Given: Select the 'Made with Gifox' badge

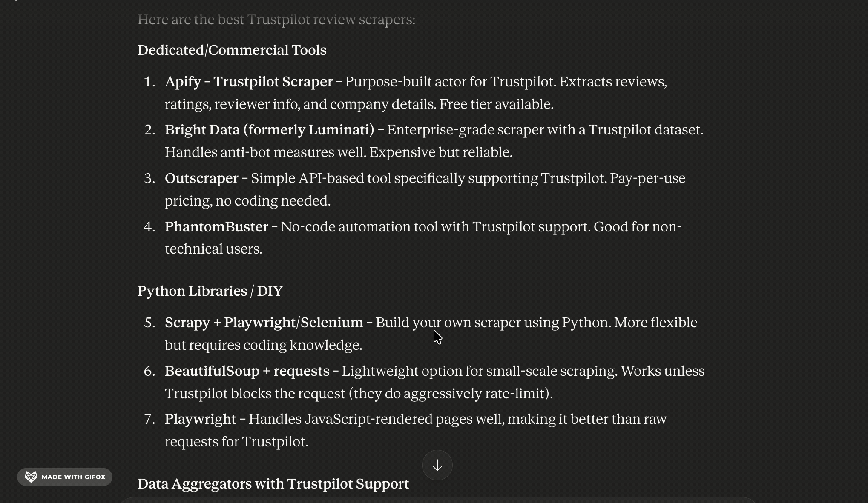Looking at the screenshot, I should [64, 477].
